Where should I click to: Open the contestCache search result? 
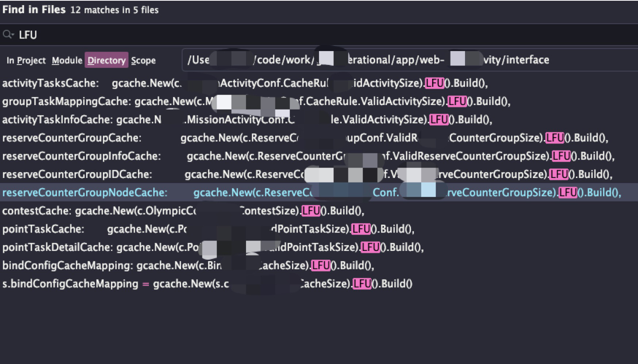[x=182, y=211]
